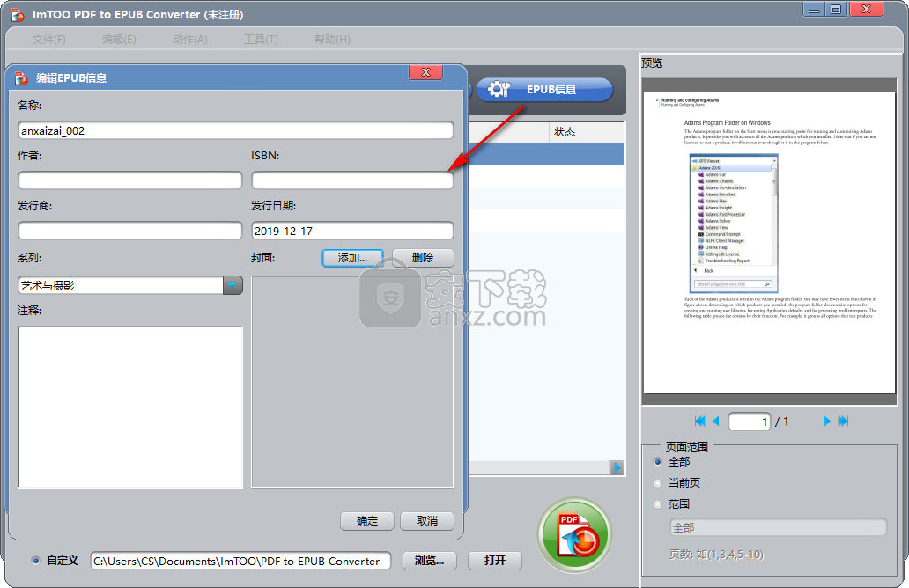Open the 系列 dropdown list
This screenshot has width=909, height=588.
[x=233, y=285]
